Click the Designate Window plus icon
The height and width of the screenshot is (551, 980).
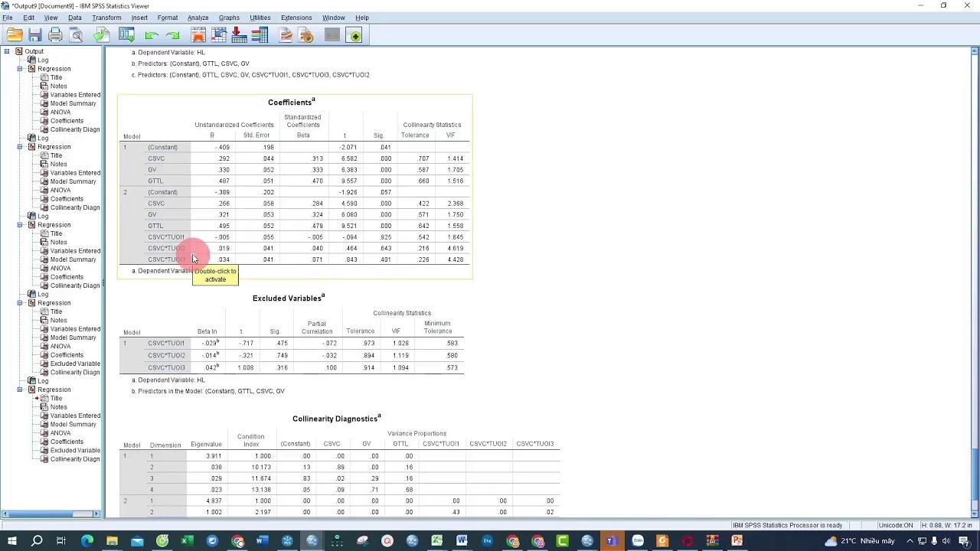(354, 35)
